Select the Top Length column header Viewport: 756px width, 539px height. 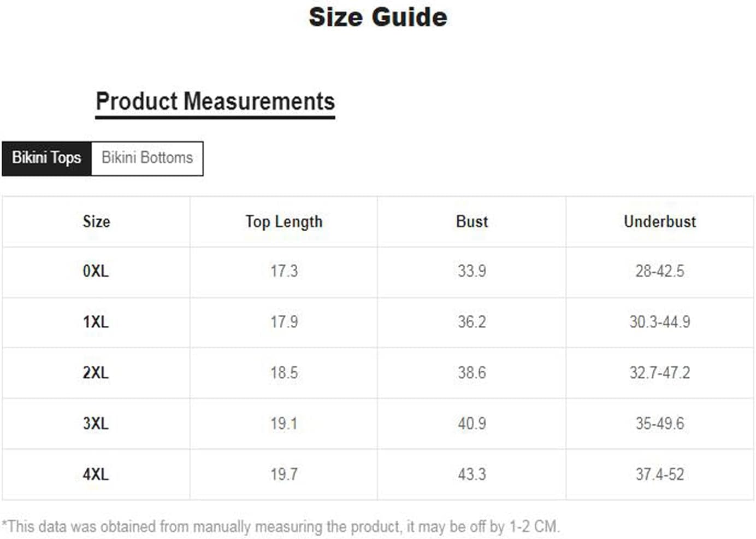click(283, 221)
